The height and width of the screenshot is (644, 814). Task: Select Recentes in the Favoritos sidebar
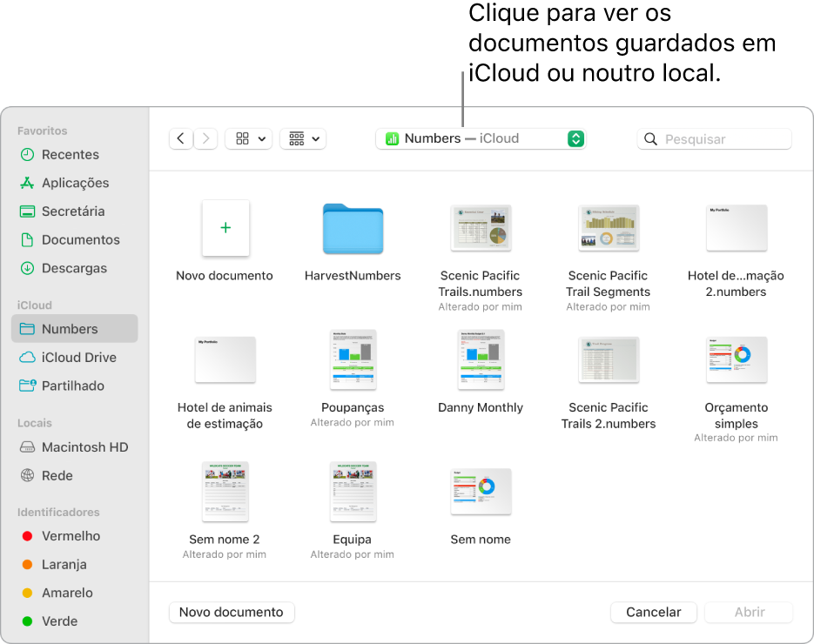tap(64, 154)
